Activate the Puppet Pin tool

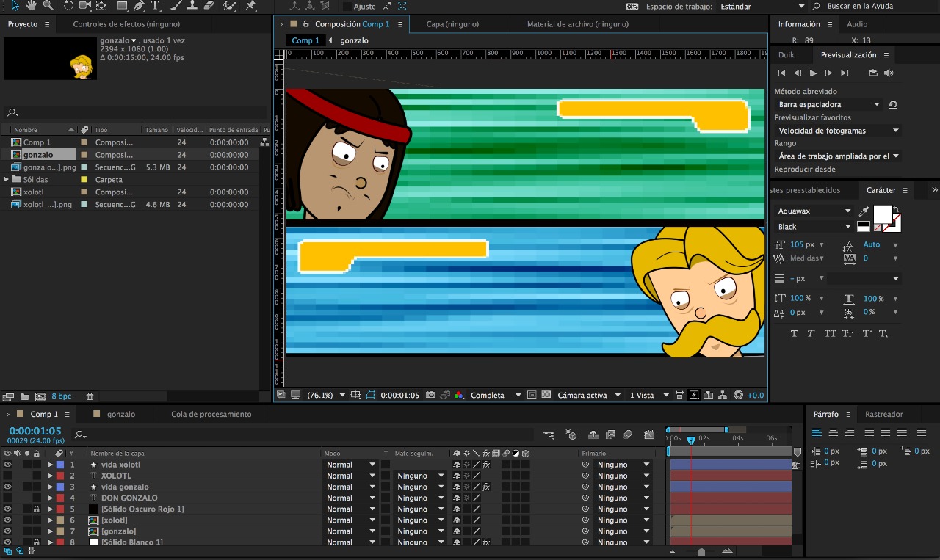[x=251, y=6]
